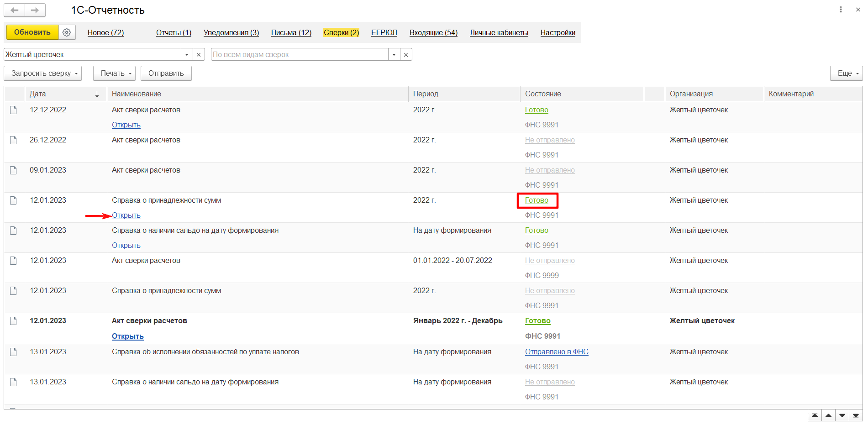This screenshot has height=425, width=868.
Task: Open the three-dot window menu
Action: tap(841, 10)
